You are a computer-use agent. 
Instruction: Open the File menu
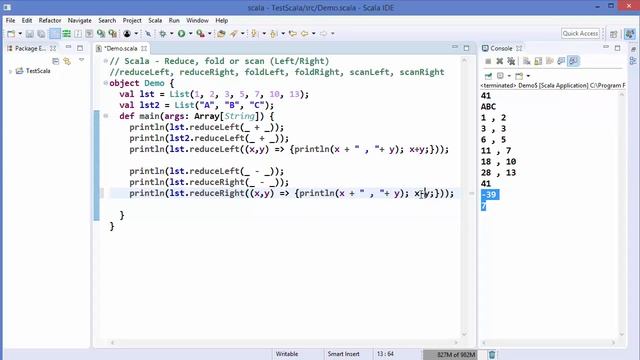10,20
